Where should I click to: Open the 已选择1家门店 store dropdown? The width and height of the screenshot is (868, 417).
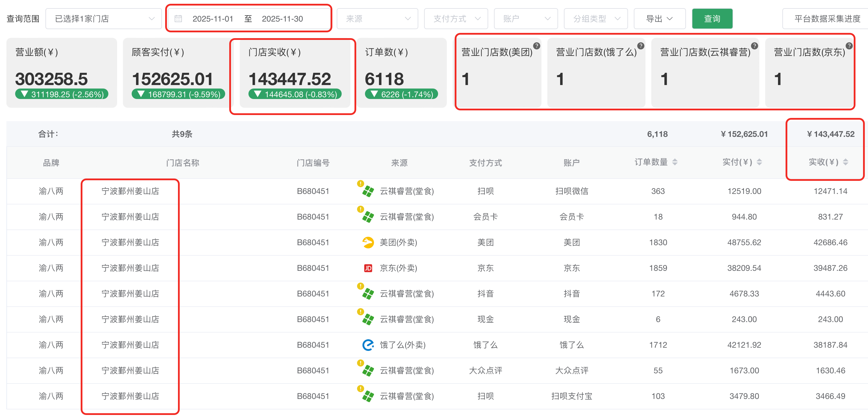(x=103, y=19)
